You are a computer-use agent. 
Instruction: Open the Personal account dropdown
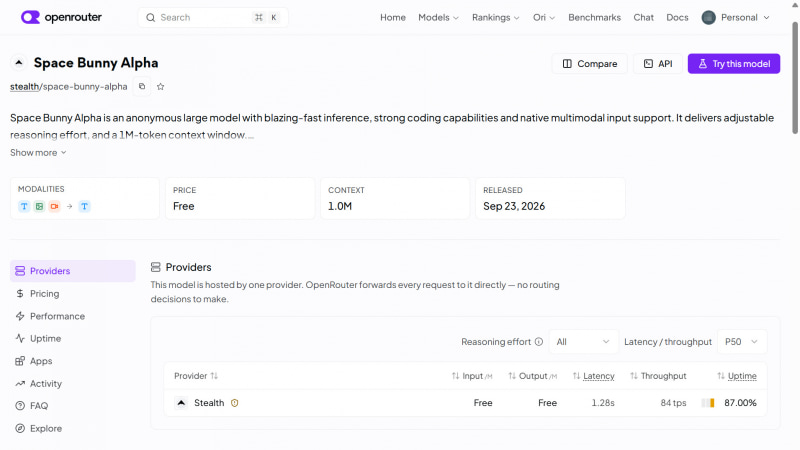point(735,17)
